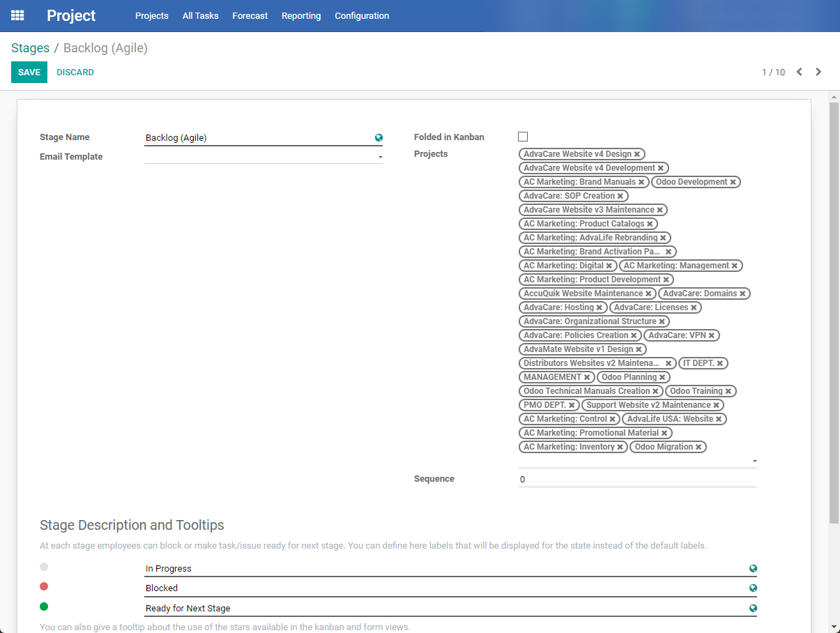Click the grey In Progress state dot

44,567
